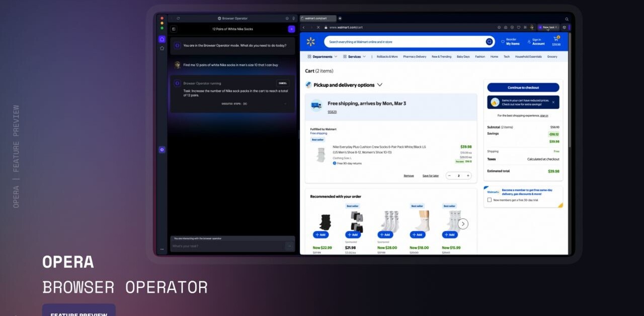
Task: Switch to the walmart.com/cart tab
Action: point(317,19)
